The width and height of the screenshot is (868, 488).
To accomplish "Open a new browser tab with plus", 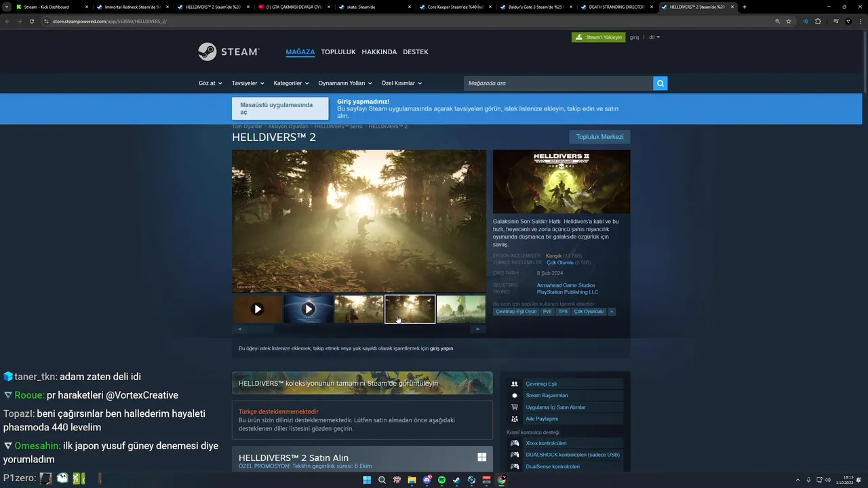I will pos(745,7).
